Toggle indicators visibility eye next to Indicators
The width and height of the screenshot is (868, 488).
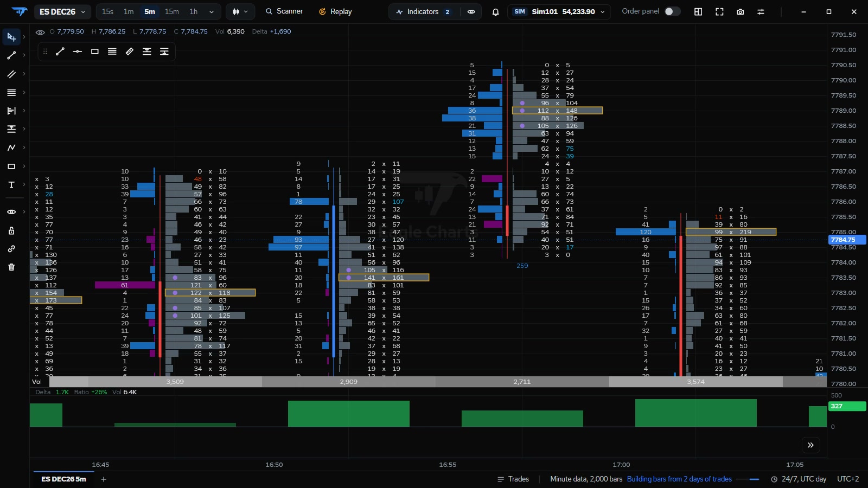click(471, 11)
